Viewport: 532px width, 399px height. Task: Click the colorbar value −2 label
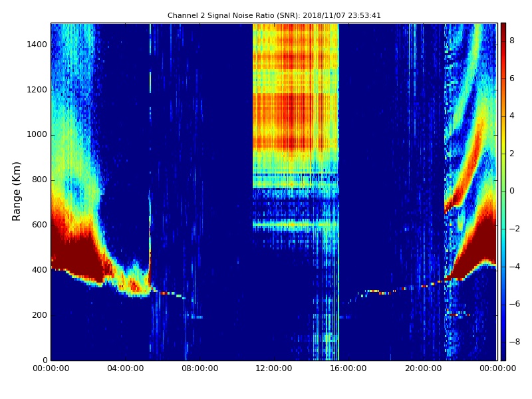point(515,229)
